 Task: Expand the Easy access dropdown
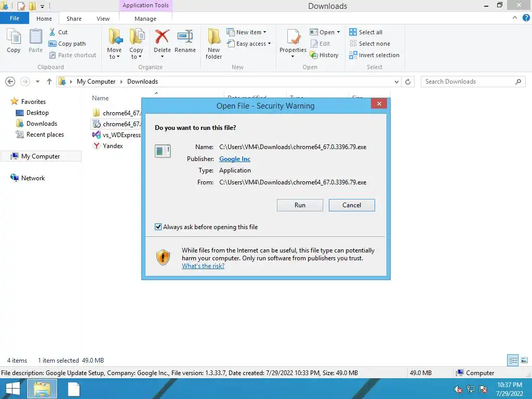click(x=270, y=44)
